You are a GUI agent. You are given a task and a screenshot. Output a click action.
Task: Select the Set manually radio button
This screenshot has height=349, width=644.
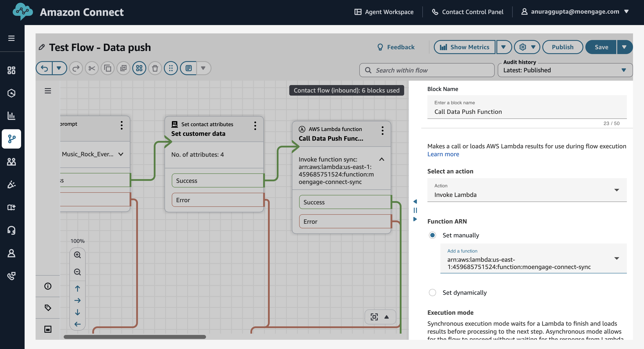tap(432, 235)
